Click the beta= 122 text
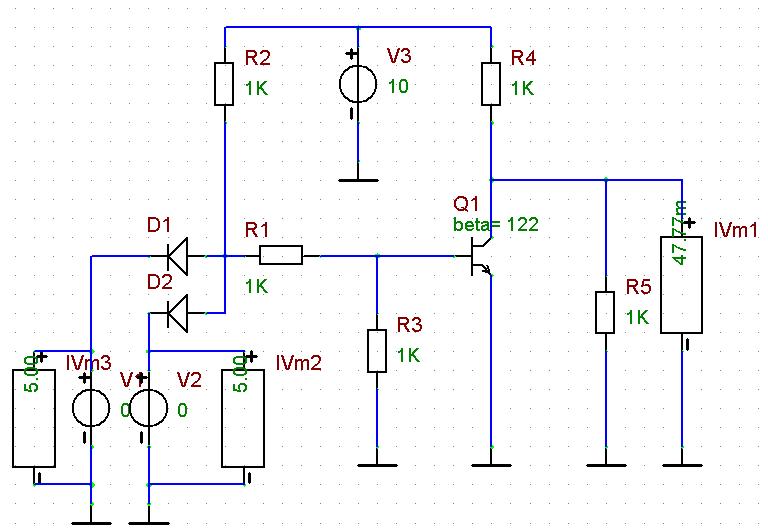Image resolution: width=768 pixels, height=528 pixels. [496, 224]
